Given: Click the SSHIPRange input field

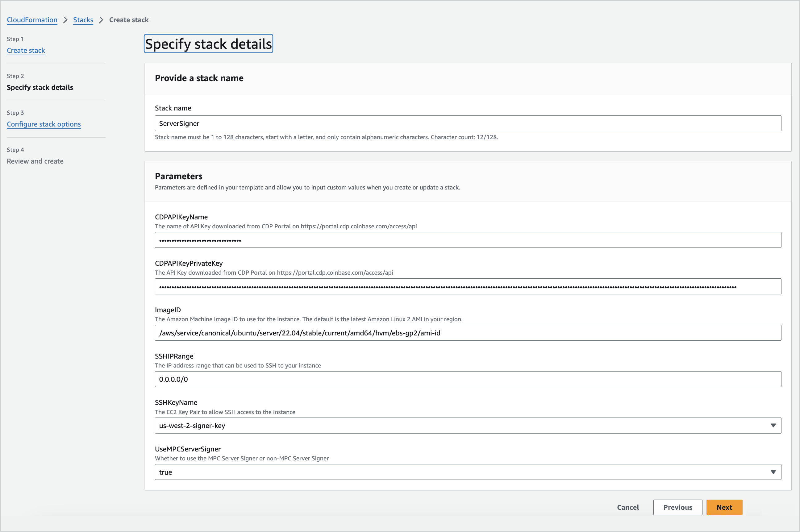Looking at the screenshot, I should click(x=468, y=379).
